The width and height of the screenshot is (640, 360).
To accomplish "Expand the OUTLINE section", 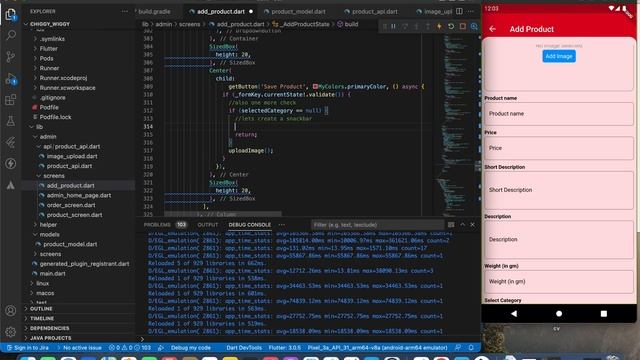I will pyautogui.click(x=41, y=309).
